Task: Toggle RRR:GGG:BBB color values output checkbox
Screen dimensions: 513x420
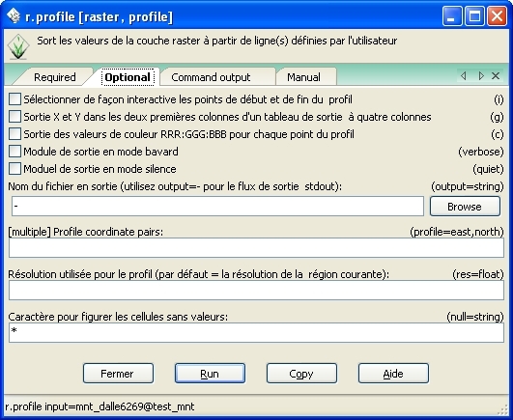Action: 14,133
